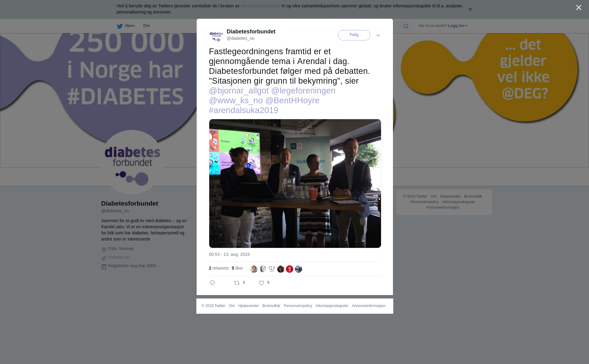Click first liker avatar in the row
Screen dimensions: 589x364
tap(254, 269)
